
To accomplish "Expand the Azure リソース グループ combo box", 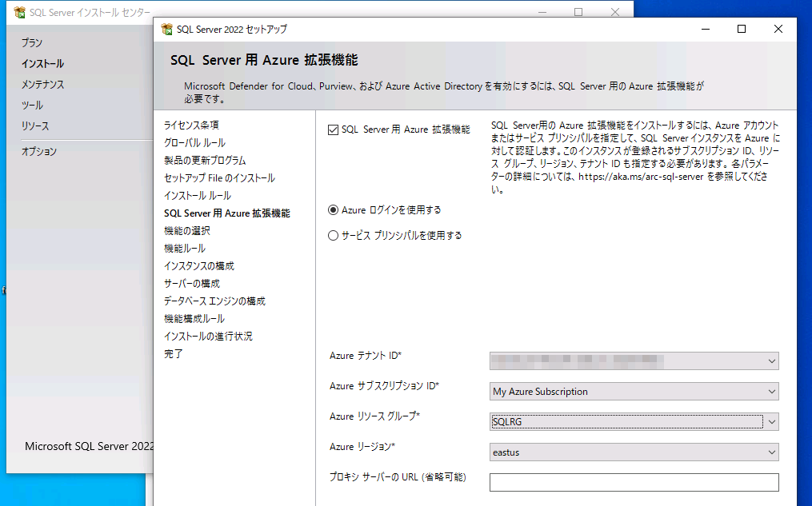I will tap(769, 421).
